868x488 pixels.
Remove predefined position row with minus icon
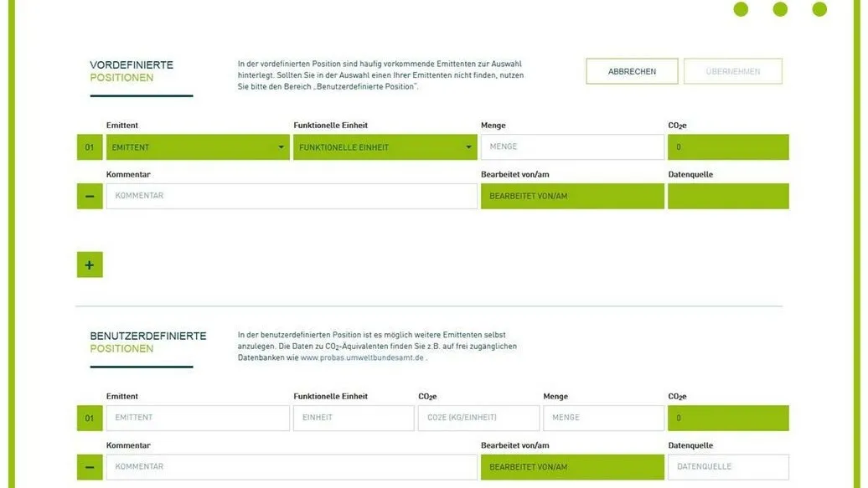click(90, 197)
